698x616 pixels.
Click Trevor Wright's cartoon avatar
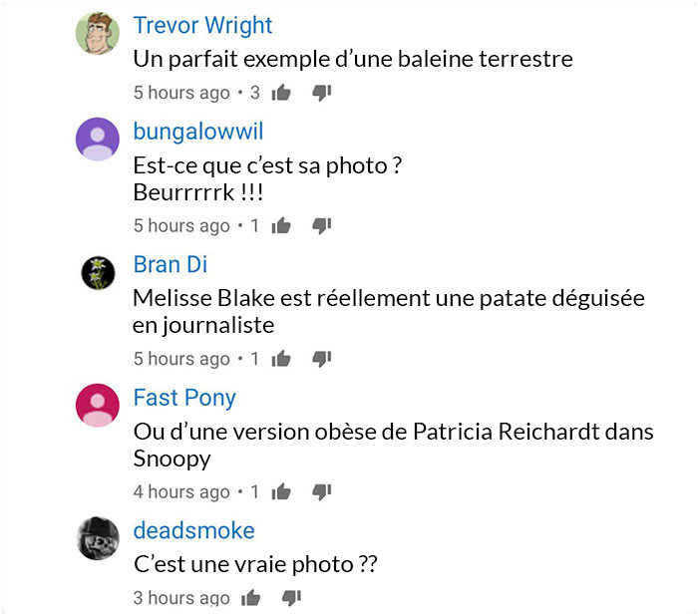click(x=98, y=33)
